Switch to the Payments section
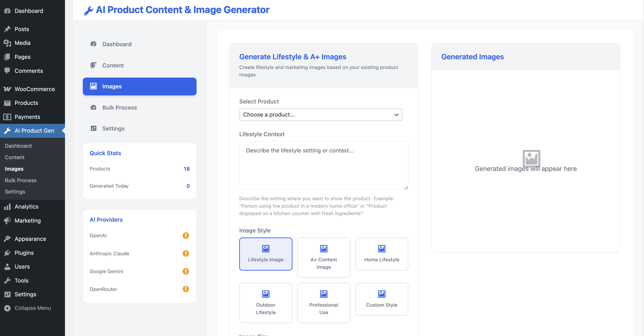 pyautogui.click(x=27, y=117)
